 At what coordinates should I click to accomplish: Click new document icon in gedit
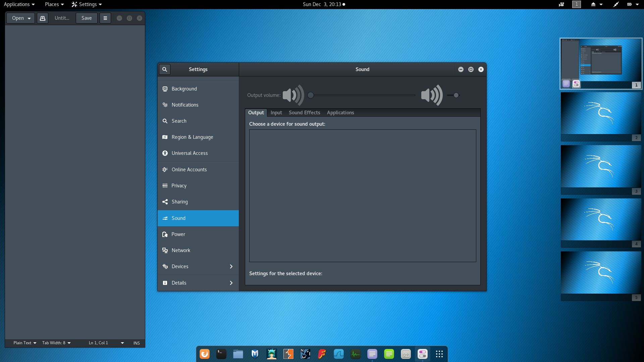43,18
